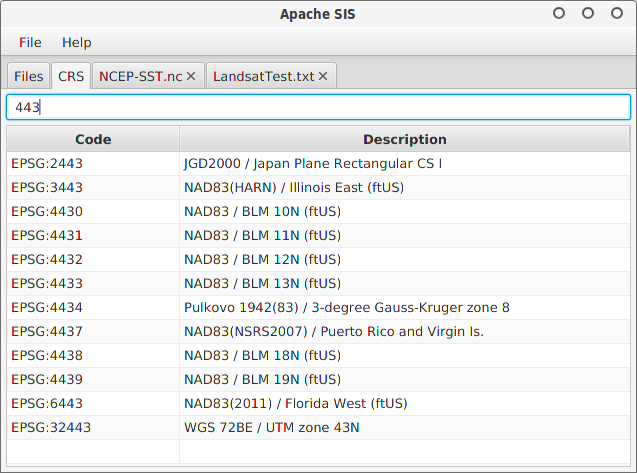This screenshot has width=637, height=473.
Task: Click NAD83(NSRS2007) / Puerto Rico and Virgin Is.
Action: [x=334, y=331]
